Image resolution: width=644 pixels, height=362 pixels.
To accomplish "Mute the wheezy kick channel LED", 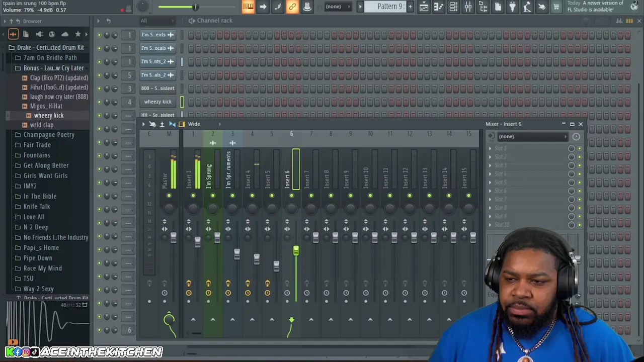I will [99, 102].
